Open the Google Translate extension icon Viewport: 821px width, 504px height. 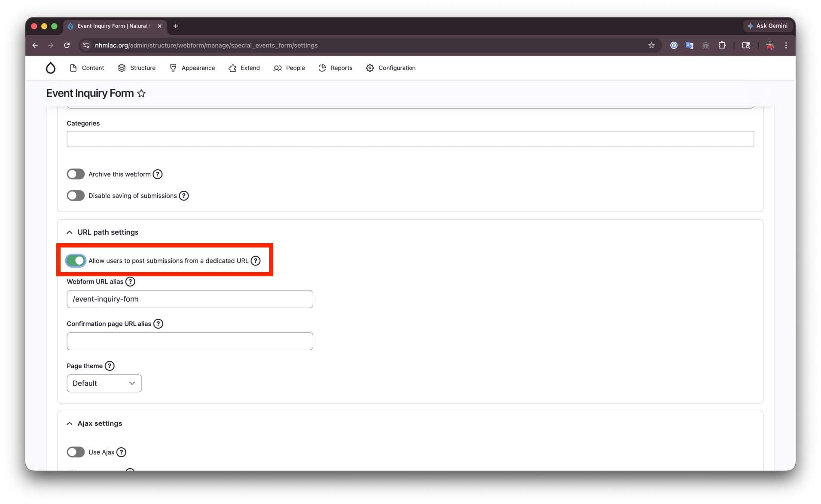point(690,45)
